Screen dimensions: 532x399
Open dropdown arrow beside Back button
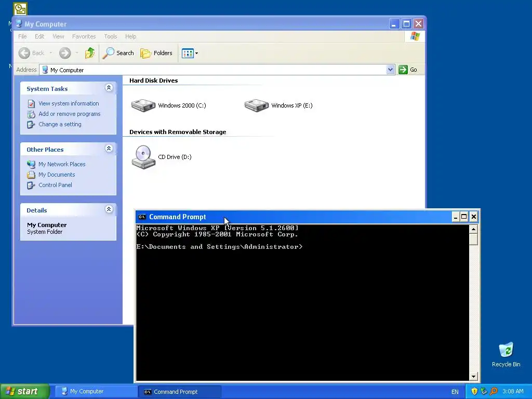51,53
